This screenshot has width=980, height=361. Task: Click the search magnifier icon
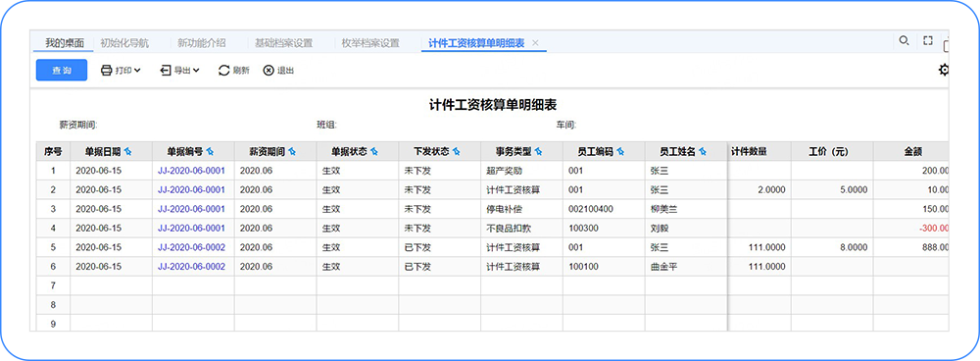coord(904,40)
